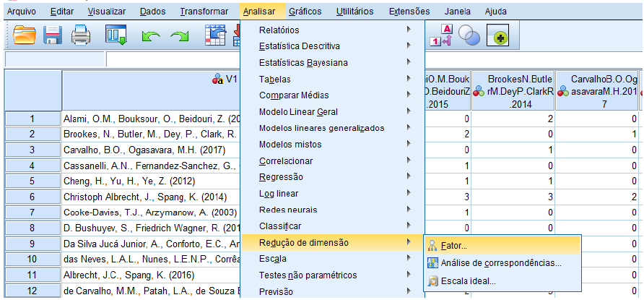644x300 pixels.
Task: Click the overlapping circles Use sets icon
Action: [470, 35]
